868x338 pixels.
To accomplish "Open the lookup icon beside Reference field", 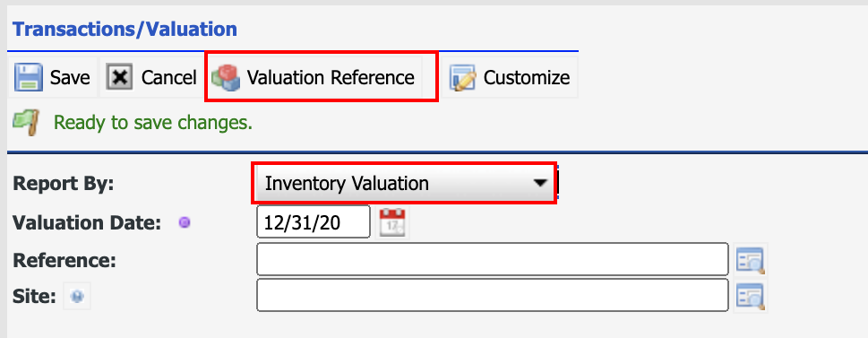I will point(750,260).
